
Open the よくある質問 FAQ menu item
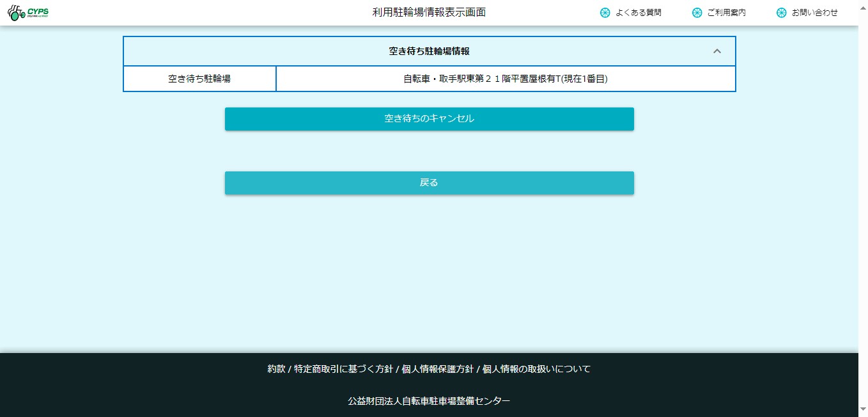point(637,13)
